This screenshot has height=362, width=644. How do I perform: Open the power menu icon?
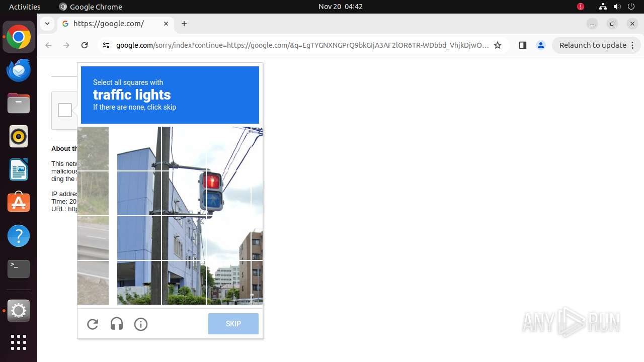pyautogui.click(x=631, y=7)
